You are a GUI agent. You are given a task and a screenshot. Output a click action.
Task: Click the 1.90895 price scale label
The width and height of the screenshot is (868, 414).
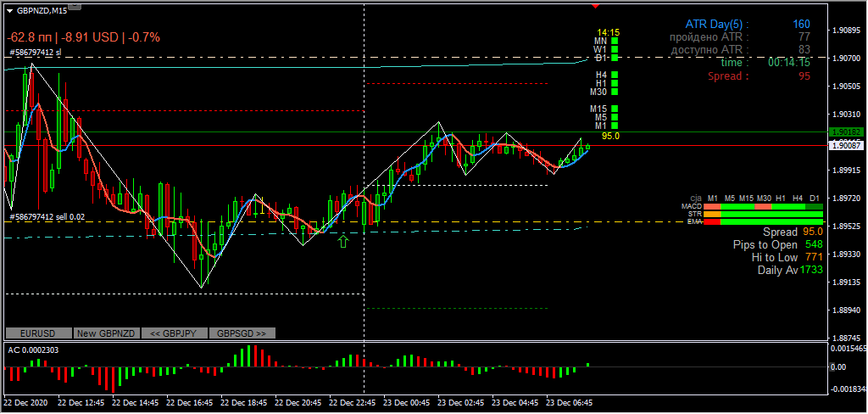coord(848,30)
